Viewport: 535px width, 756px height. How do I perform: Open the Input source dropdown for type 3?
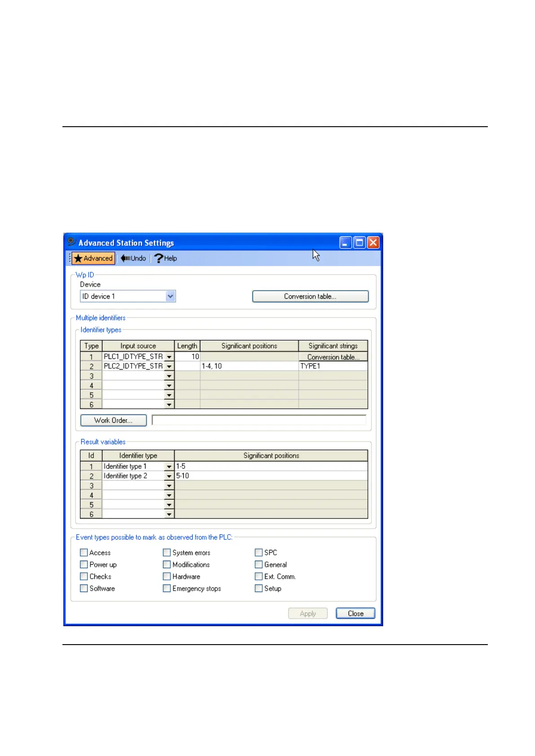click(x=169, y=376)
